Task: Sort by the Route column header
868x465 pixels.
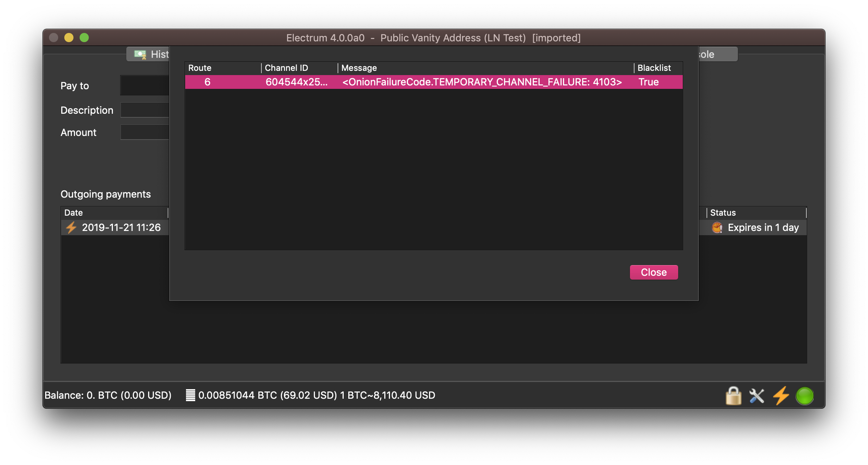Action: coord(199,68)
